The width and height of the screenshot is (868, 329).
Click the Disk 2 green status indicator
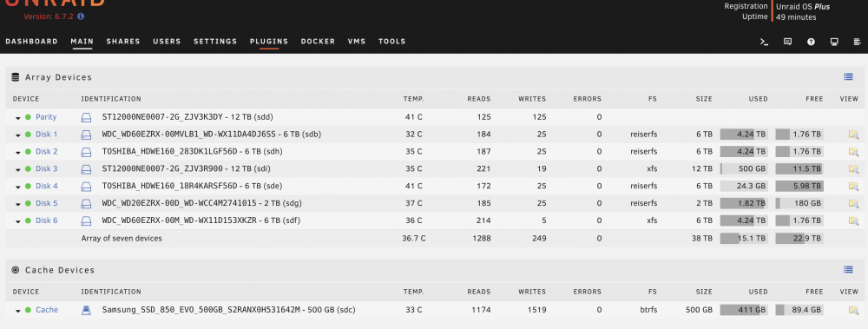coord(29,152)
